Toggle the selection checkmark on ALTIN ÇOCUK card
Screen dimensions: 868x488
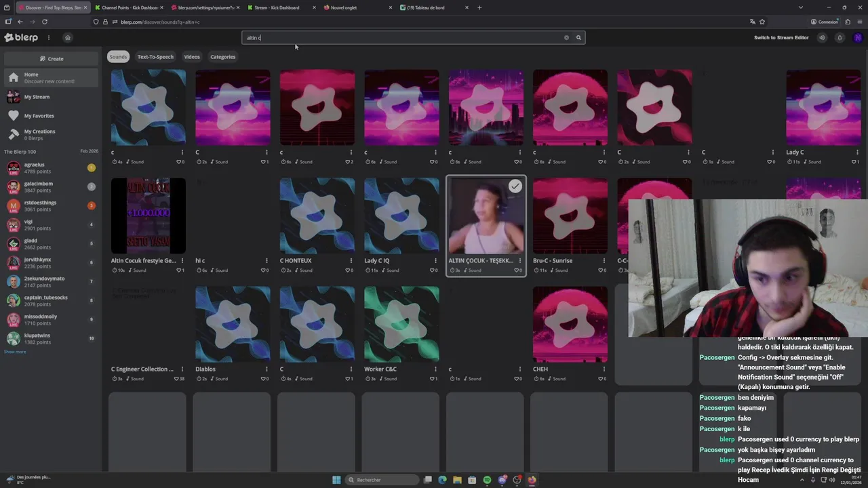point(515,186)
